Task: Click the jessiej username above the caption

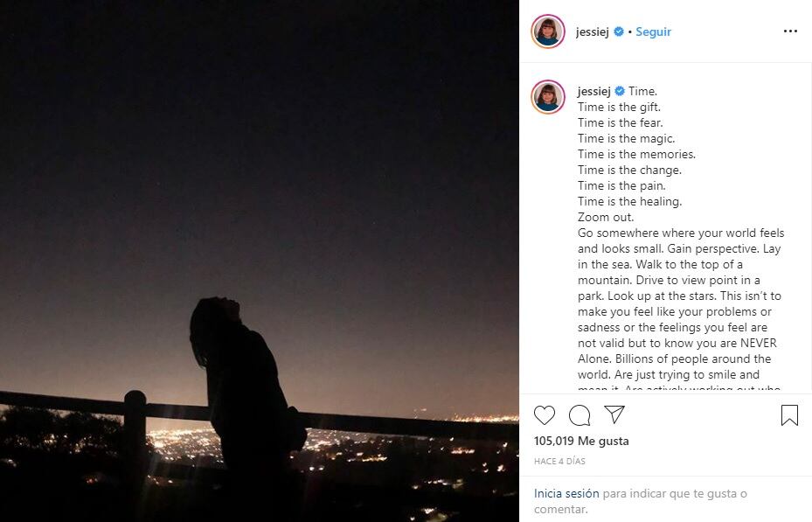Action: tap(594, 90)
